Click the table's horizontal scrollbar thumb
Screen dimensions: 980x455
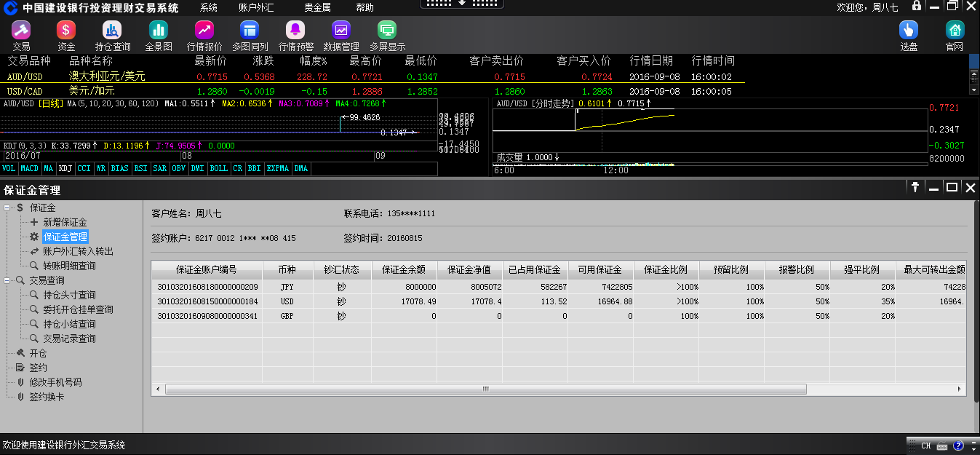486,389
